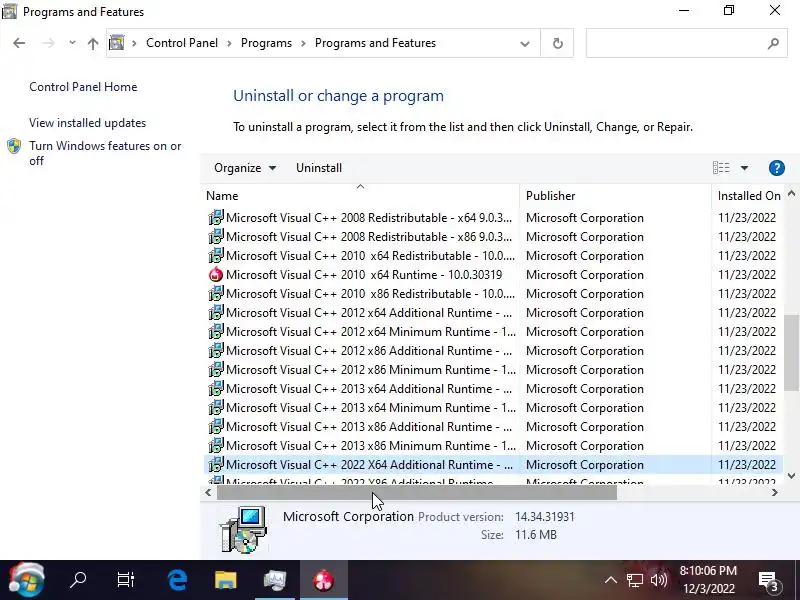Launch Microsoft Edge from taskbar
800x600 pixels.
[x=177, y=580]
